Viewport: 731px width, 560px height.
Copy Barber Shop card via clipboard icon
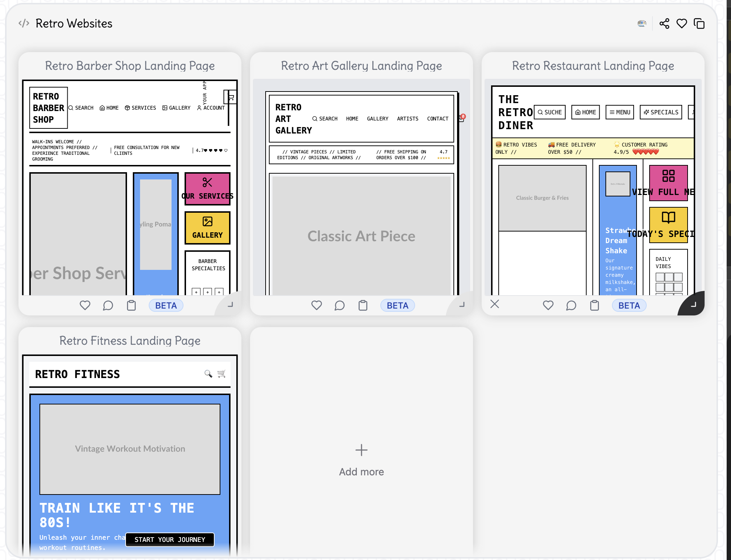(131, 305)
